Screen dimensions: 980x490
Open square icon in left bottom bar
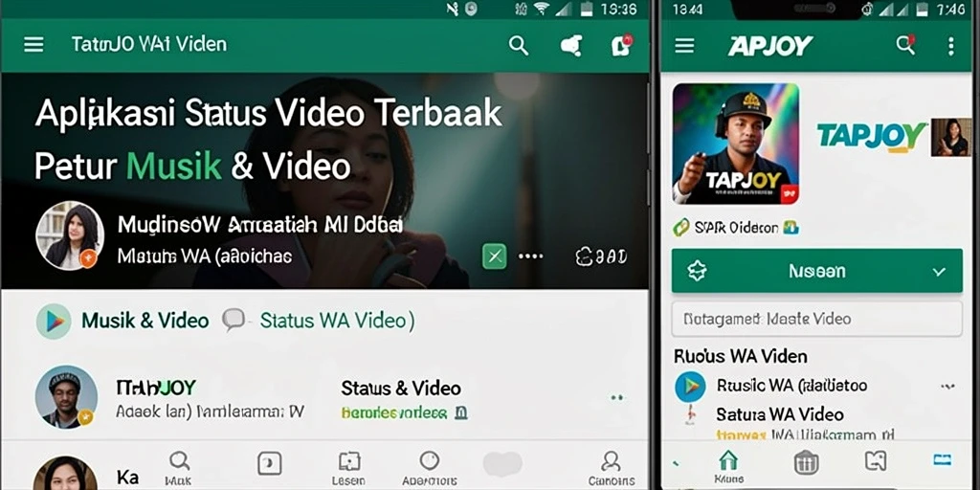tap(269, 464)
